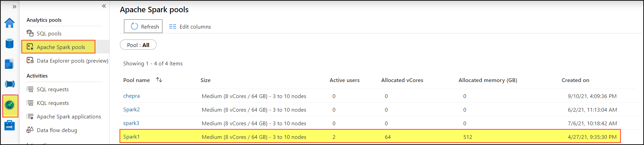
Task: Open the Monitor hub icon
Action: click(10, 105)
